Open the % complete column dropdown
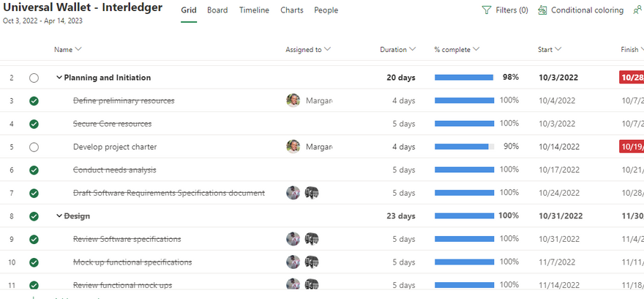The width and height of the screenshot is (644, 299). [x=476, y=50]
